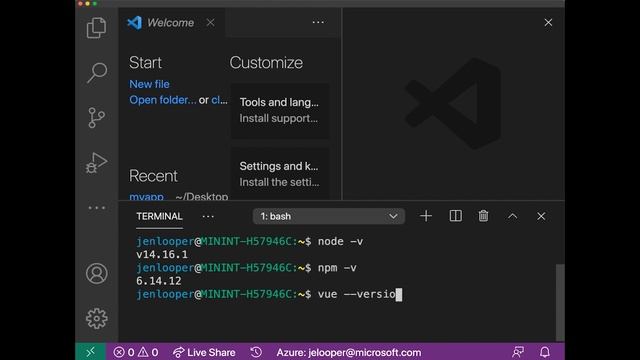Click the 6.14.12 output text
The image size is (640, 360).
[x=159, y=281]
